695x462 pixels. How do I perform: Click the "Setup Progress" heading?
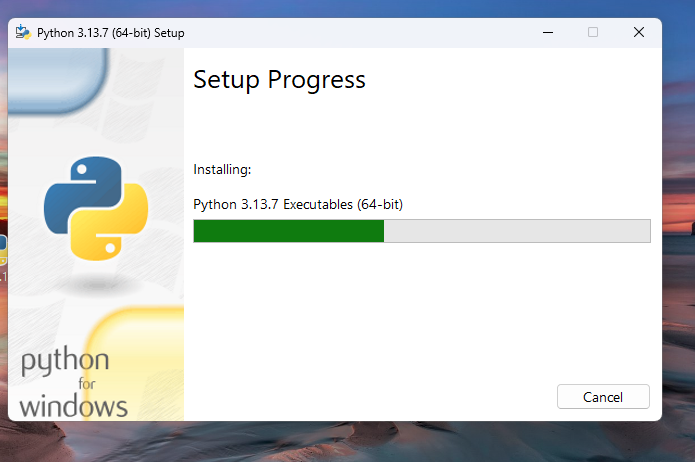coord(279,80)
